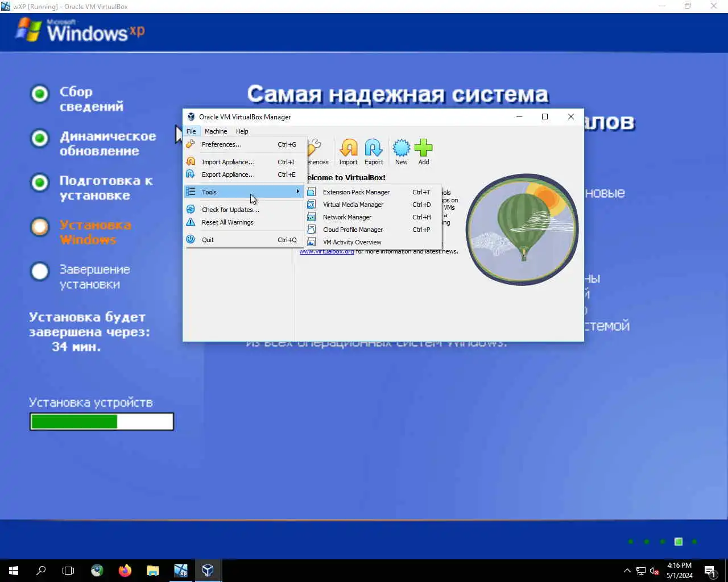This screenshot has height=582, width=728.
Task: Open Virtual Media Manager
Action: coord(373,205)
